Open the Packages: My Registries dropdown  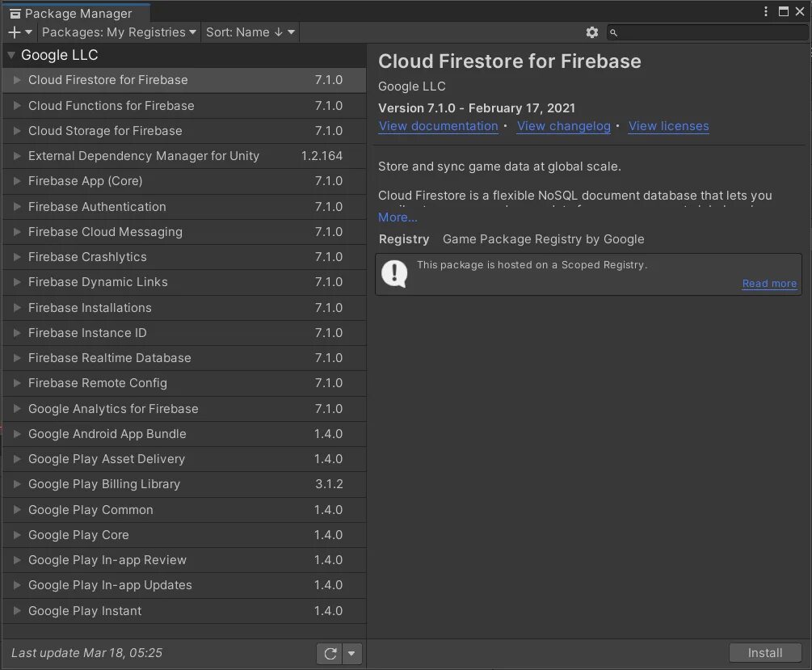pos(119,32)
